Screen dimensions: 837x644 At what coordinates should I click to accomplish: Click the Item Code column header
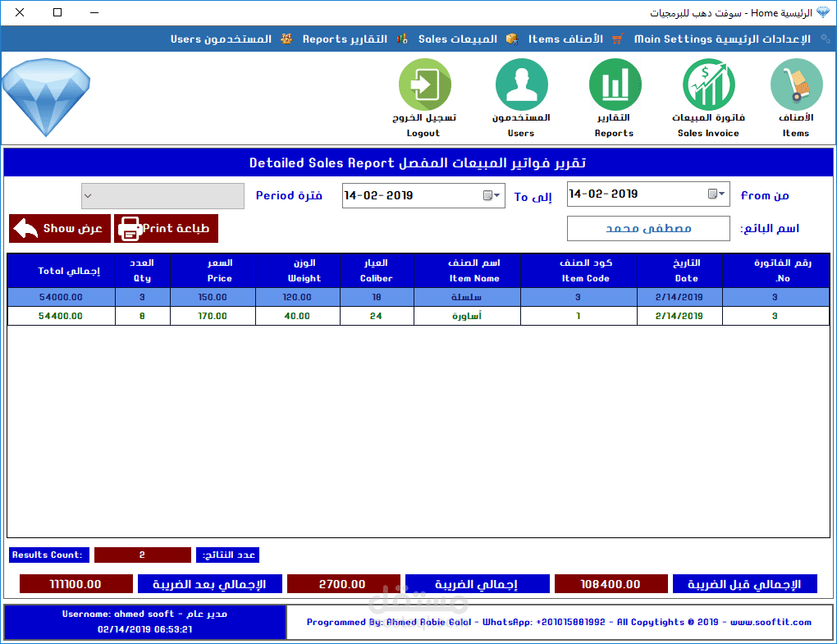pyautogui.click(x=579, y=271)
